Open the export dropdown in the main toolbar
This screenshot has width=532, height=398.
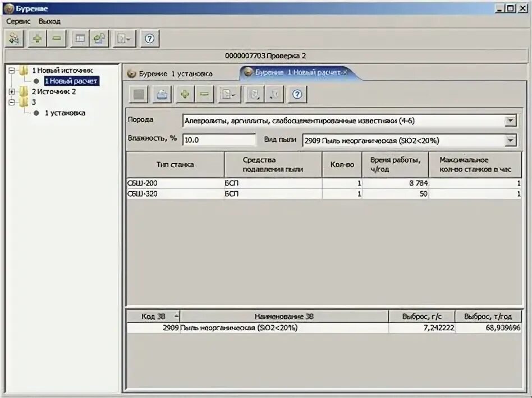124,38
